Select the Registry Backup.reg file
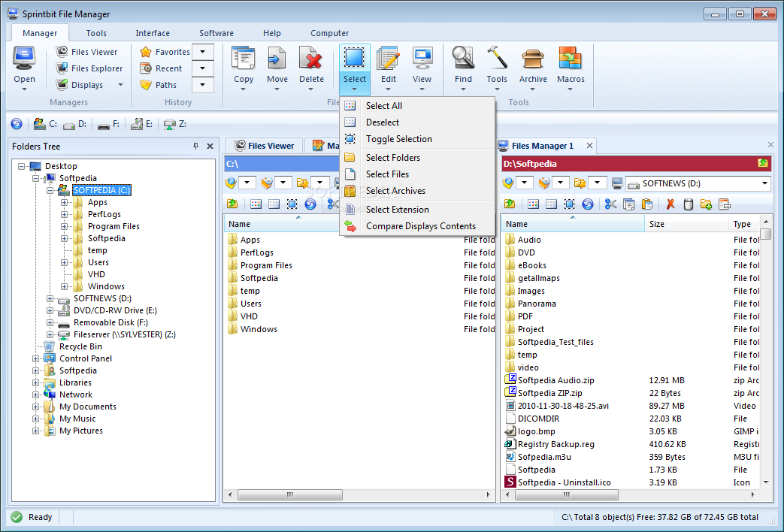Screen dimensions: 784x532 point(556,444)
